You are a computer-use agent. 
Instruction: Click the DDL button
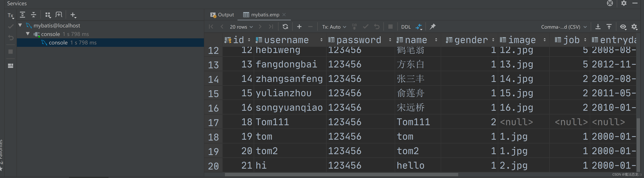406,27
